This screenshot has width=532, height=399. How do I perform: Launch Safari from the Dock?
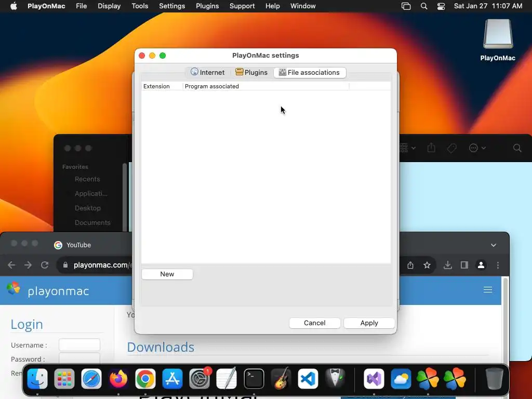(x=91, y=379)
